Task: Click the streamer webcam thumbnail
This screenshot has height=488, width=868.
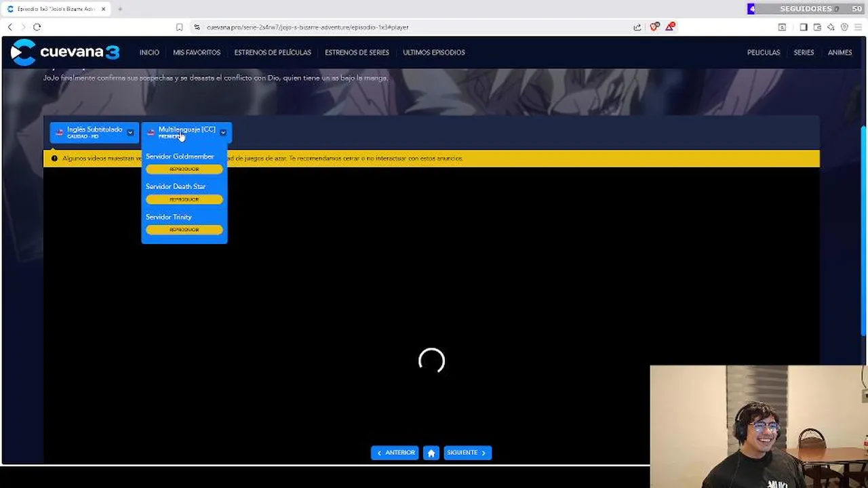Action: (x=759, y=427)
